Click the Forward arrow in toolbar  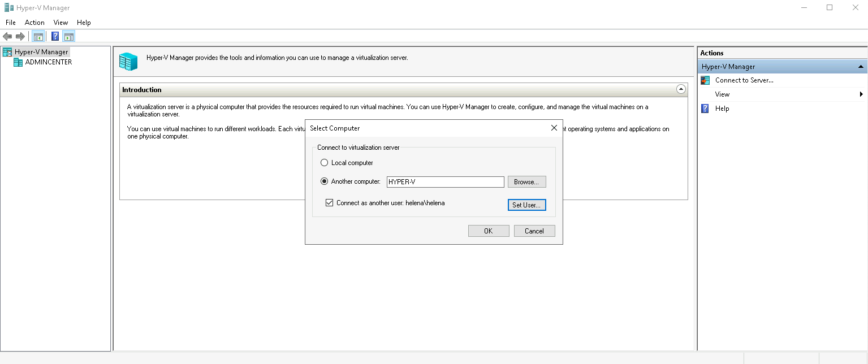[x=20, y=37]
